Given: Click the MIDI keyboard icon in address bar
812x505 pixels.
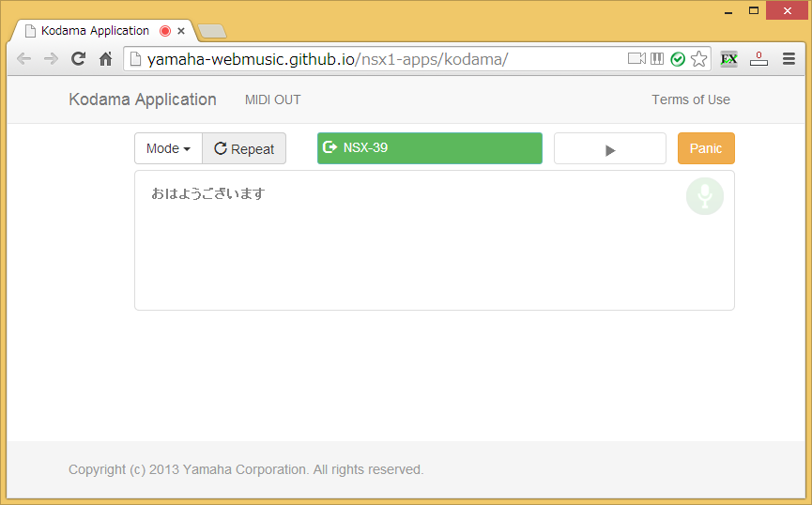Looking at the screenshot, I should (657, 58).
